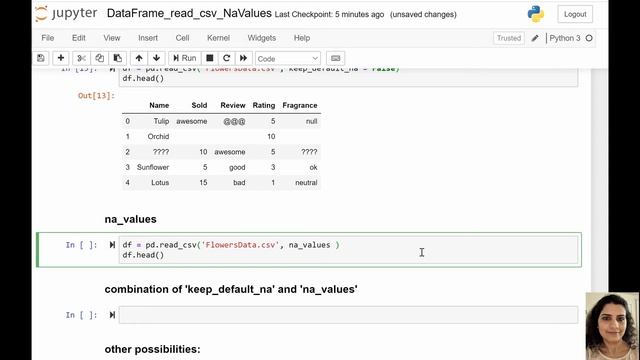Image resolution: width=640 pixels, height=360 pixels.
Task: Open the Help menu
Action: pyautogui.click(x=302, y=38)
